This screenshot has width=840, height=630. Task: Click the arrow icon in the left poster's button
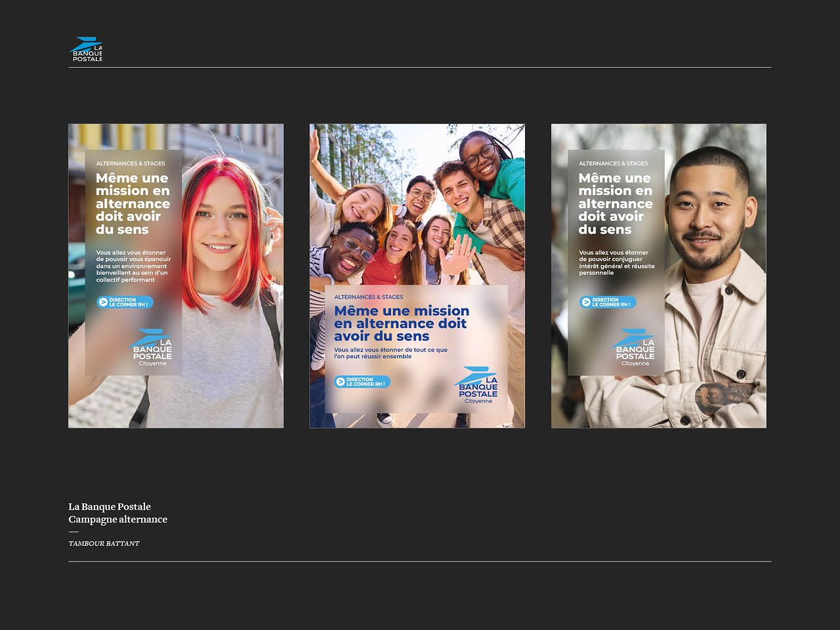(103, 303)
